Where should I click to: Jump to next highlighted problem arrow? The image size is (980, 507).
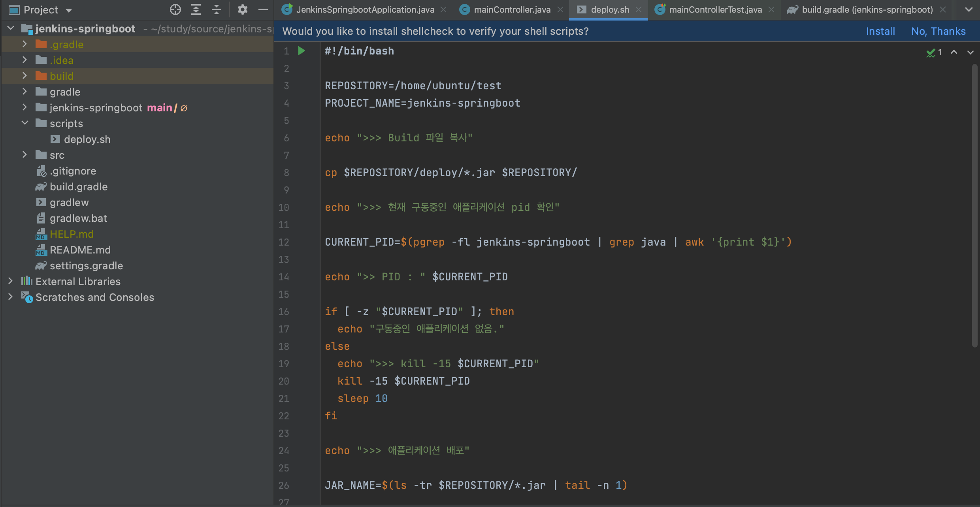pos(970,52)
